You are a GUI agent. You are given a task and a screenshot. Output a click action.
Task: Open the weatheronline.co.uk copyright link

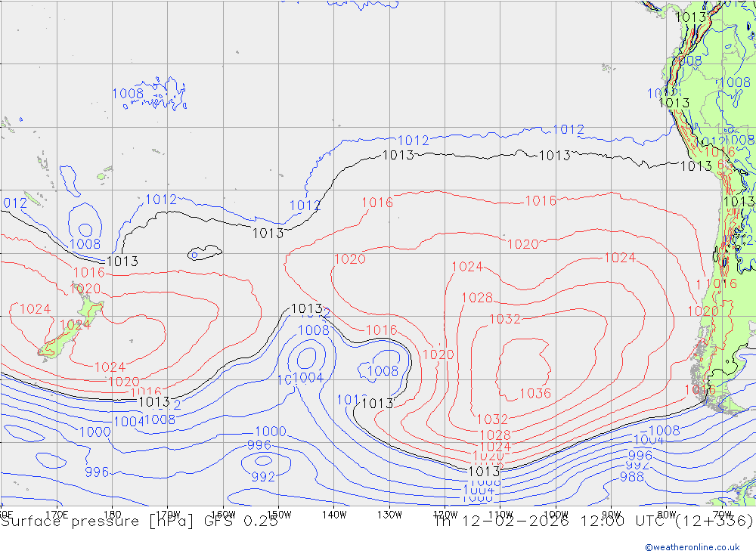(692, 546)
